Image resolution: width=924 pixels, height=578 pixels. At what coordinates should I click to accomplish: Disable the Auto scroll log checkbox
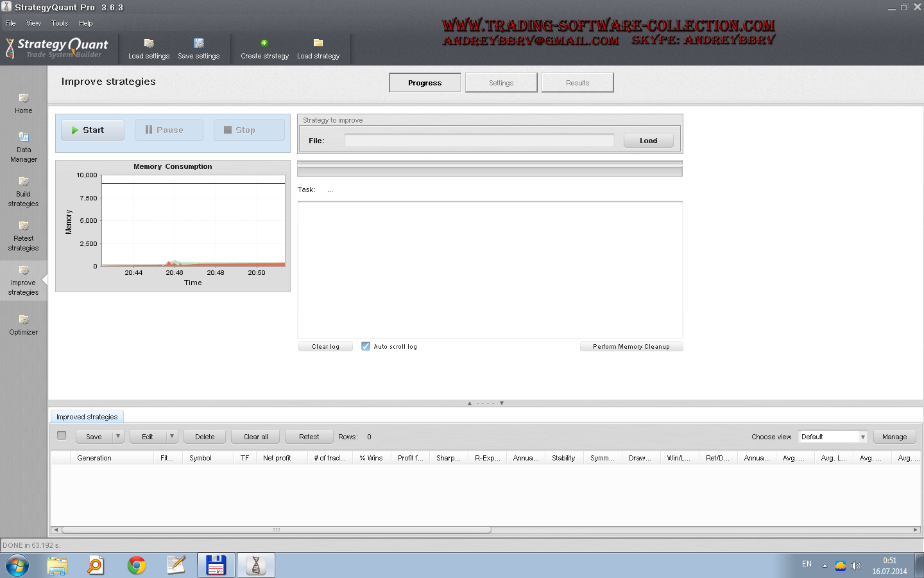click(x=366, y=346)
